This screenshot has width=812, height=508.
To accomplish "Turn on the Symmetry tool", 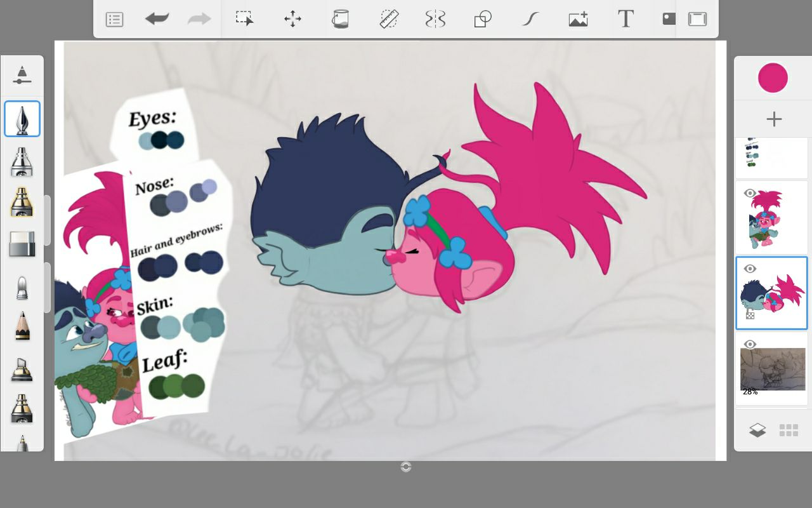I will coord(435,19).
